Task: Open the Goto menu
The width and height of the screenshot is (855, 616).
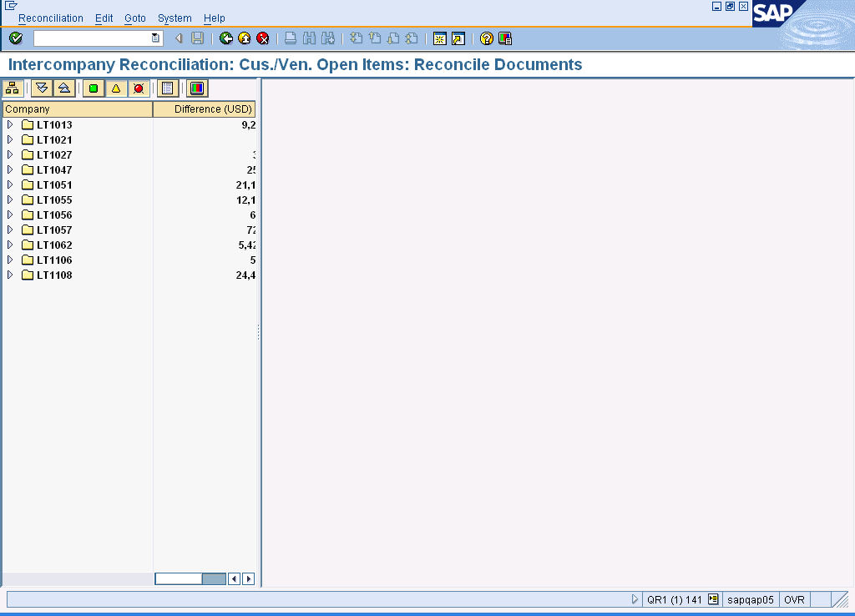Action: (135, 18)
